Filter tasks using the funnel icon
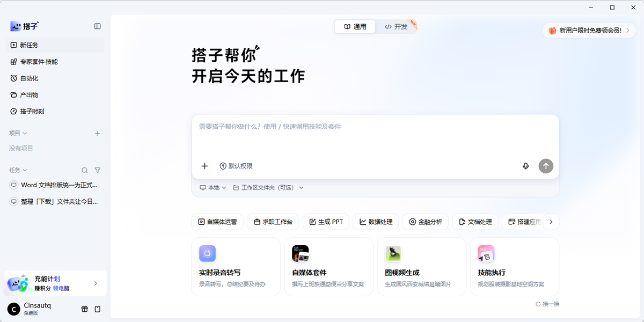 coord(97,170)
